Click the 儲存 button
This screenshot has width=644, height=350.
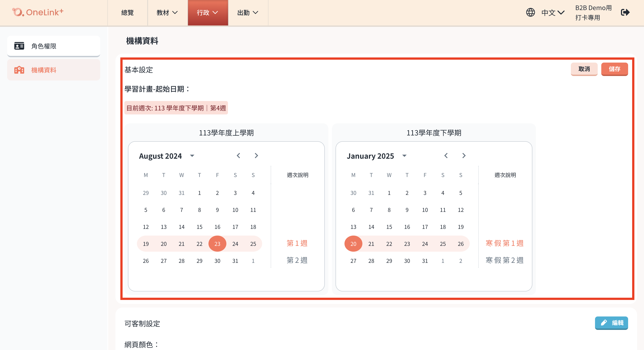[x=614, y=69]
